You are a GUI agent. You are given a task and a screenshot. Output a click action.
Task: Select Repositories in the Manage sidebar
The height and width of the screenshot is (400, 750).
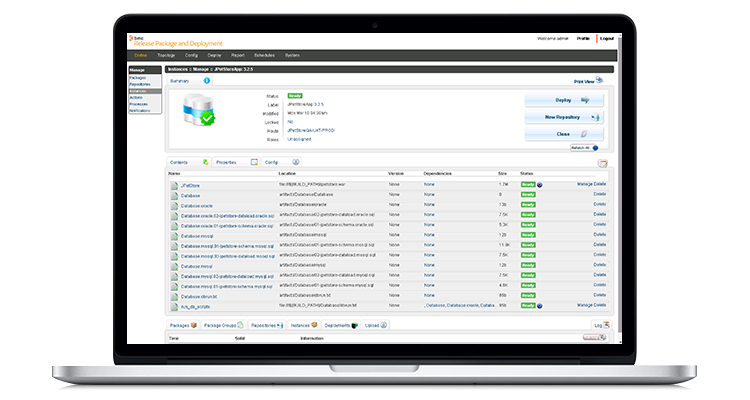[x=140, y=84]
